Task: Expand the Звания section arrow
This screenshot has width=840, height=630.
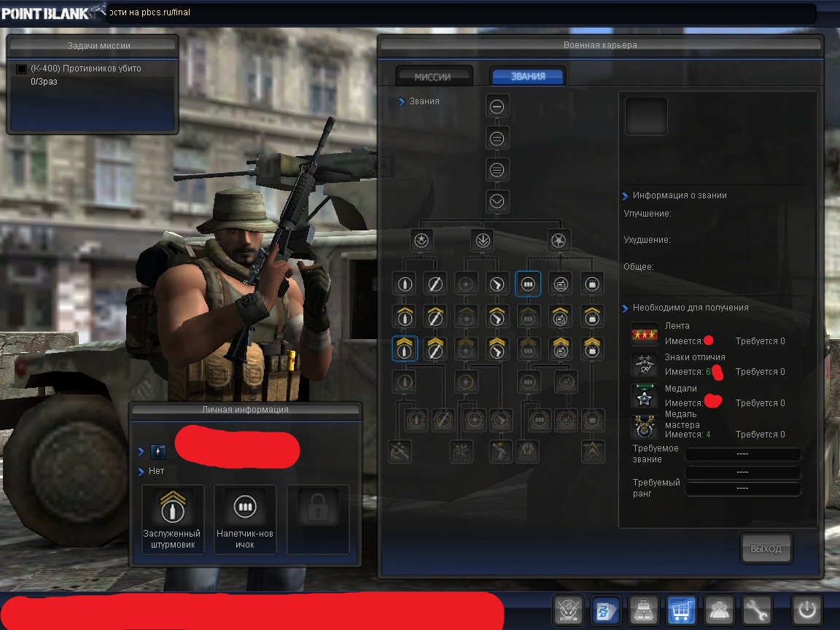Action: click(x=402, y=102)
